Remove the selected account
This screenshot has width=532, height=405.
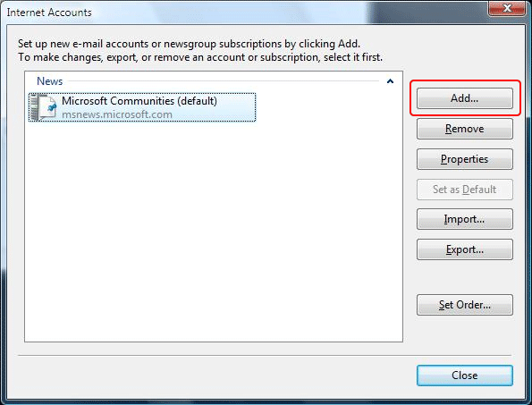click(464, 129)
